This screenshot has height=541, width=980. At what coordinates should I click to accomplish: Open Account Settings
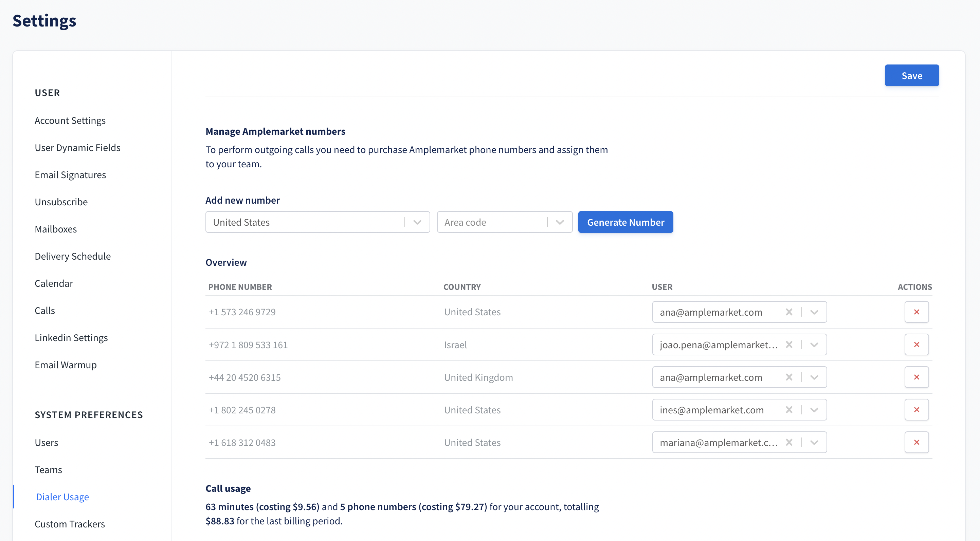(x=70, y=120)
